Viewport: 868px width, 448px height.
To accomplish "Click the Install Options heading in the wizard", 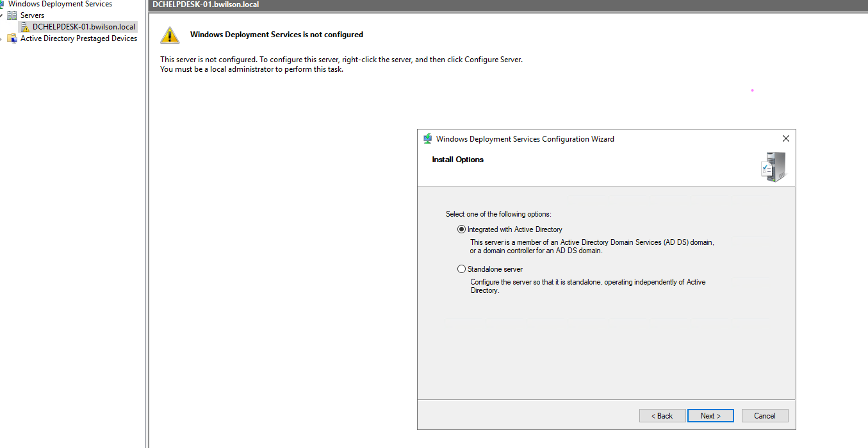I will coord(457,159).
